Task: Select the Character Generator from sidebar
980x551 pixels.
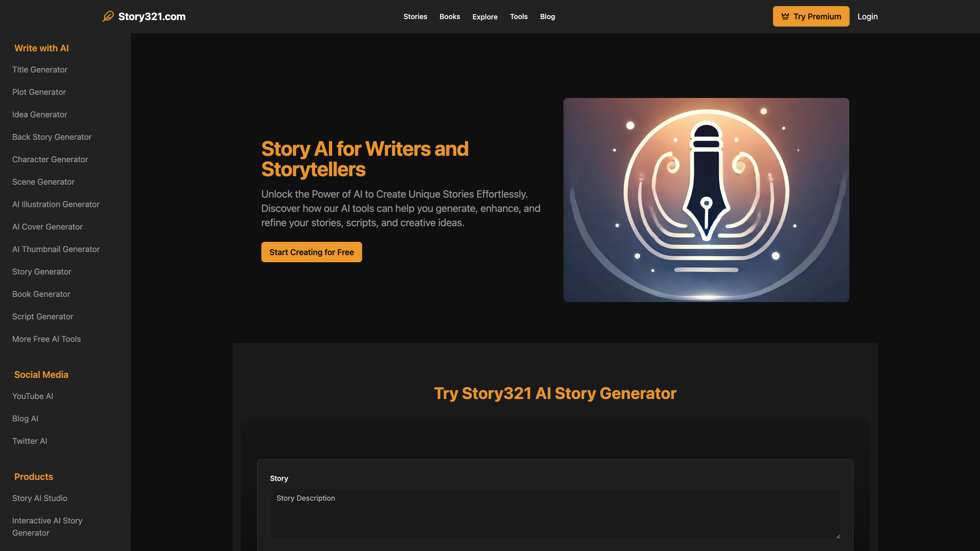Action: 50,159
